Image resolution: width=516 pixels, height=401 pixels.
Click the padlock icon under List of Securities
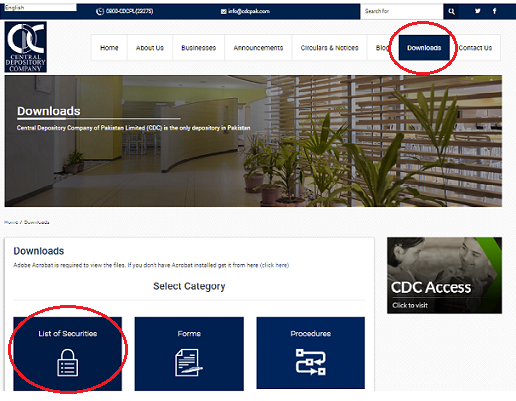tap(68, 363)
